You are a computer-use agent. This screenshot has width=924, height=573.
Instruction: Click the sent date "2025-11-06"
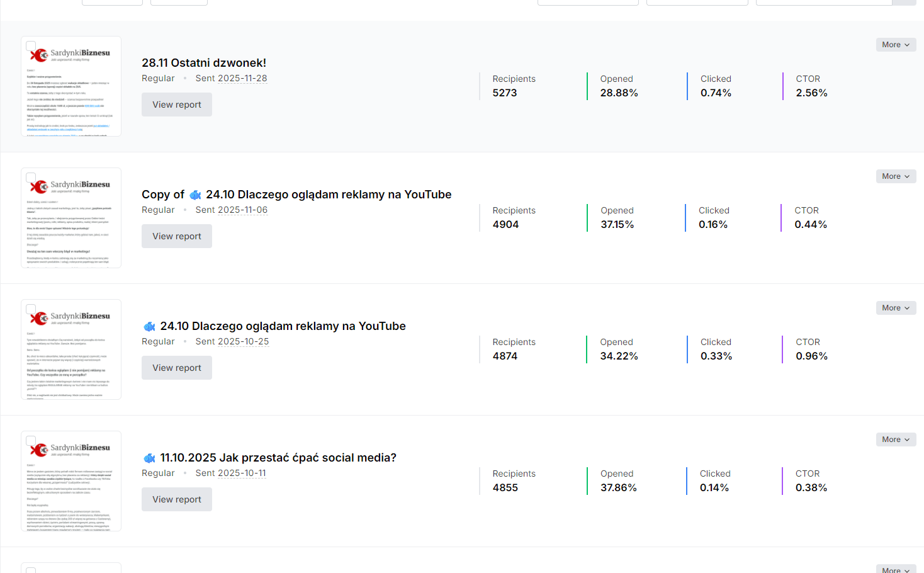tap(243, 210)
